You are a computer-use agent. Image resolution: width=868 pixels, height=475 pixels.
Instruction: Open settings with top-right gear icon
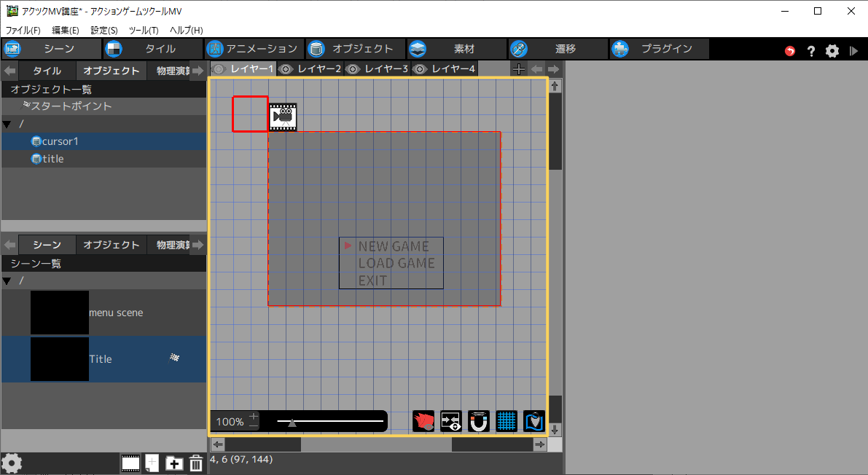coord(832,51)
